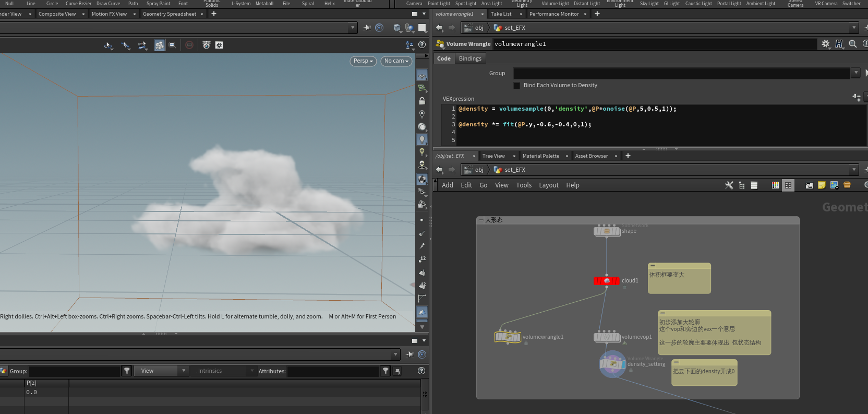The image size is (868, 414).
Task: Click the sticky note icon in network toolbar
Action: pyautogui.click(x=822, y=185)
